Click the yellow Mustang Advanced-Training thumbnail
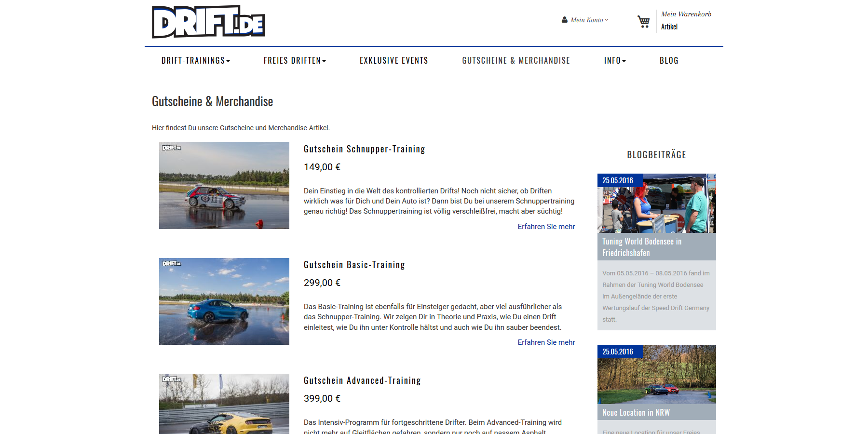The height and width of the screenshot is (434, 868). click(224, 404)
